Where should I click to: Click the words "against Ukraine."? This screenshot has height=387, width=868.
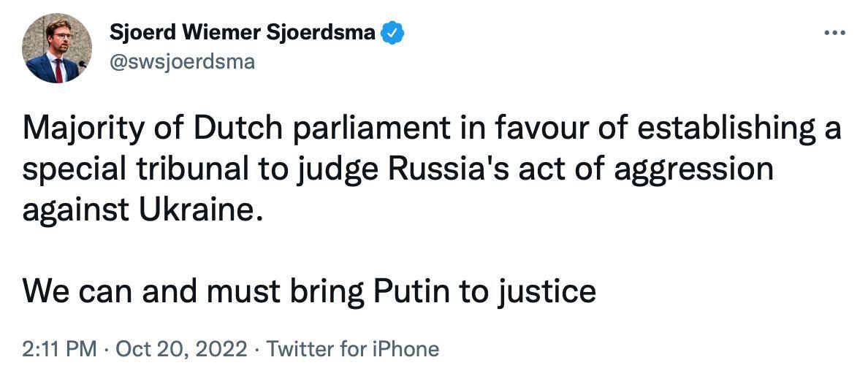[x=140, y=211]
